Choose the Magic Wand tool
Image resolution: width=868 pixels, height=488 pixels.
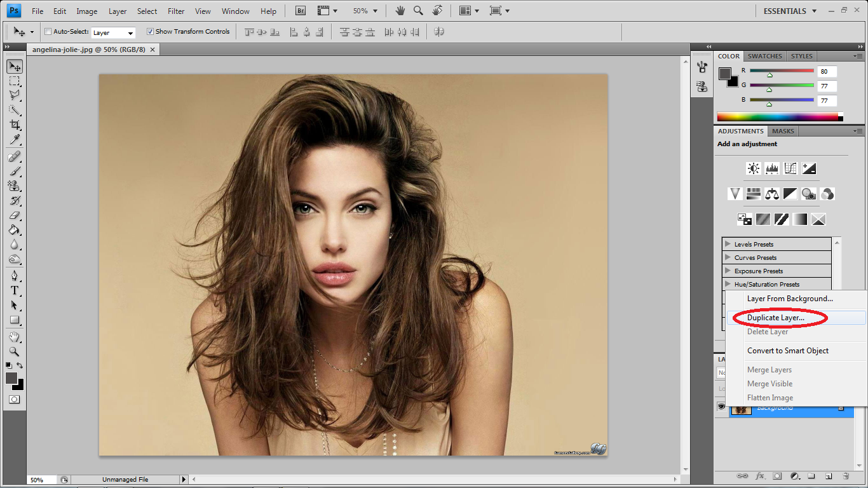point(15,110)
